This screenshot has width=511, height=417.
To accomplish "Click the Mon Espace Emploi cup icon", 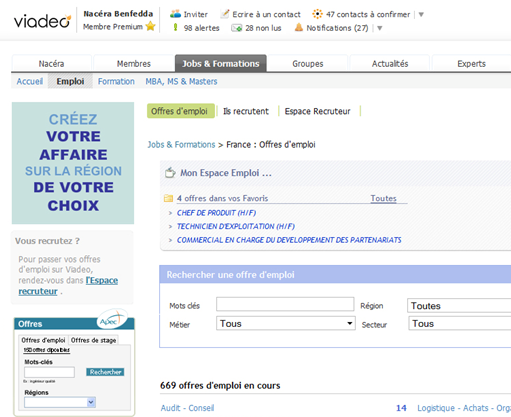I will [x=170, y=172].
